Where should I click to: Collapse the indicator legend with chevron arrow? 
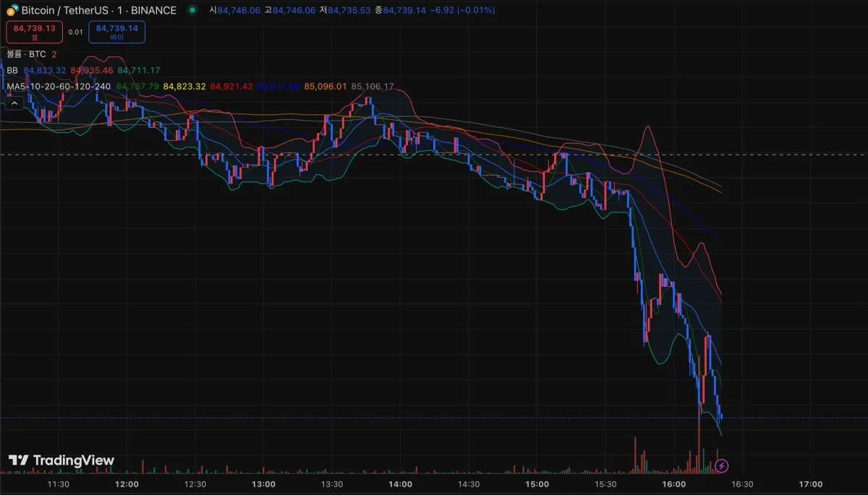tap(14, 103)
